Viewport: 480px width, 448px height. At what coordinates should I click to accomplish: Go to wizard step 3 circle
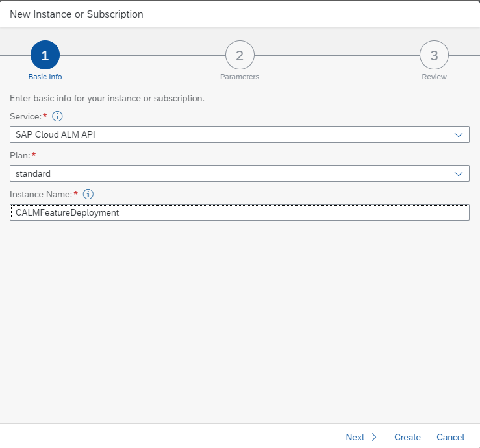pyautogui.click(x=434, y=55)
